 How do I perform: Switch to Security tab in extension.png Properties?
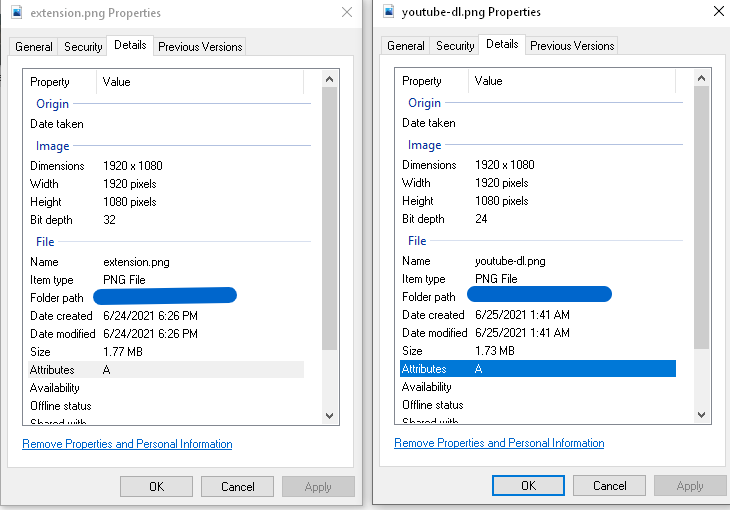pos(83,47)
